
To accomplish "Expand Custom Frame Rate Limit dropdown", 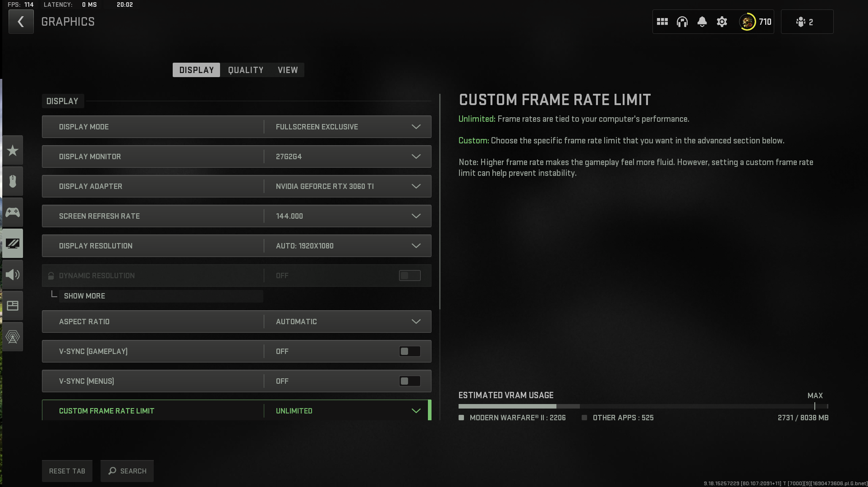I will 416,411.
